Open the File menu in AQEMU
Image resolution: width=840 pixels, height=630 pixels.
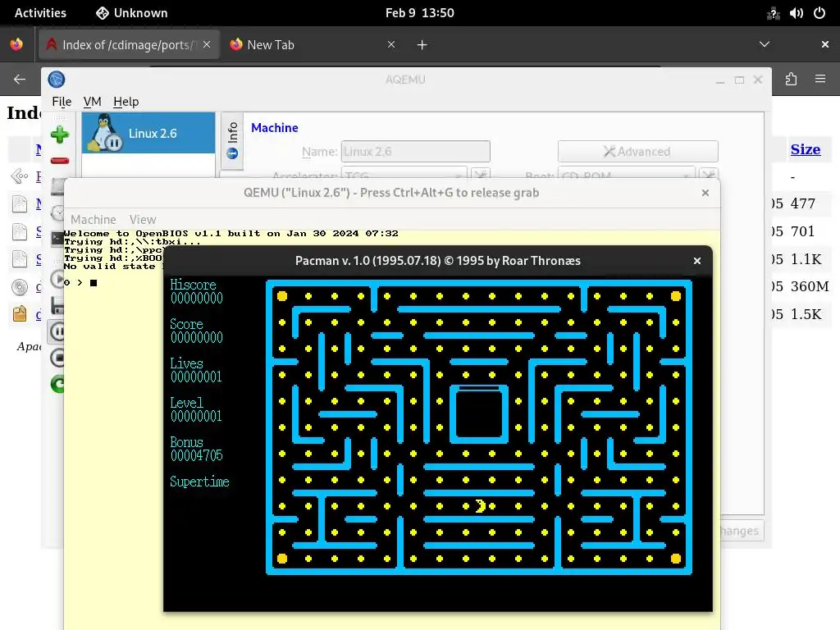[x=62, y=102]
